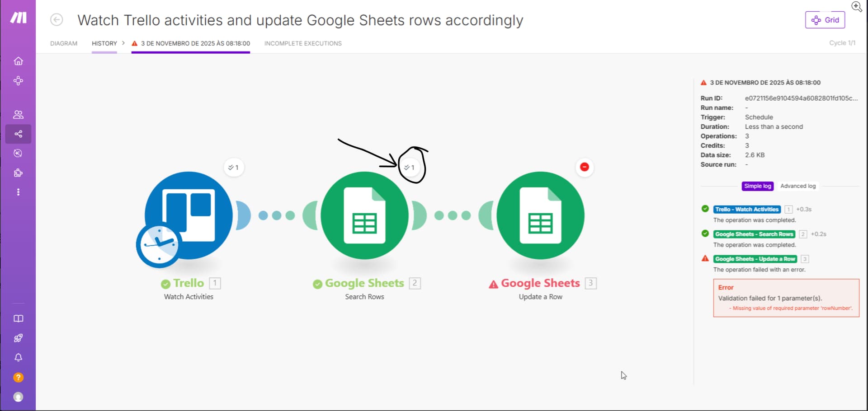The height and width of the screenshot is (411, 868).
Task: Click the Team people icon in sidebar
Action: tap(18, 114)
